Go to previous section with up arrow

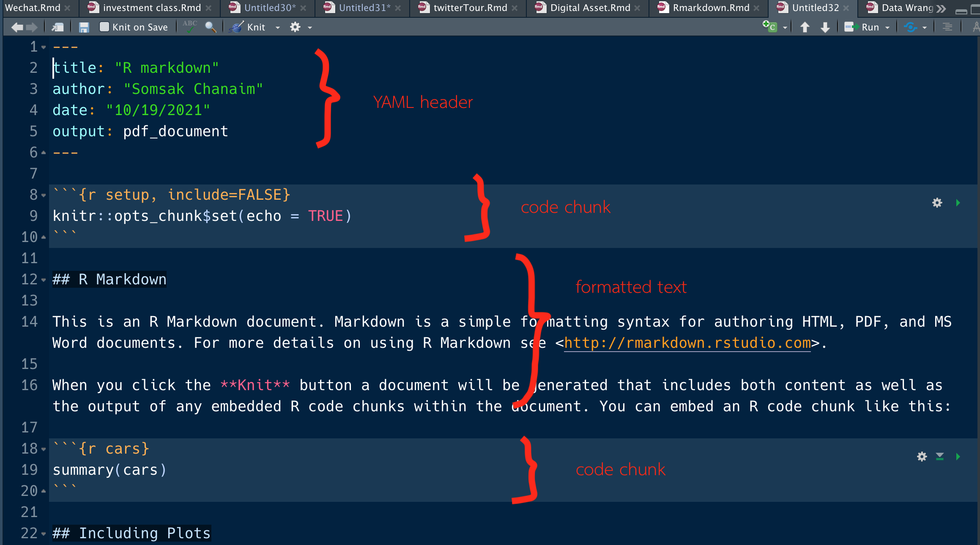click(805, 27)
